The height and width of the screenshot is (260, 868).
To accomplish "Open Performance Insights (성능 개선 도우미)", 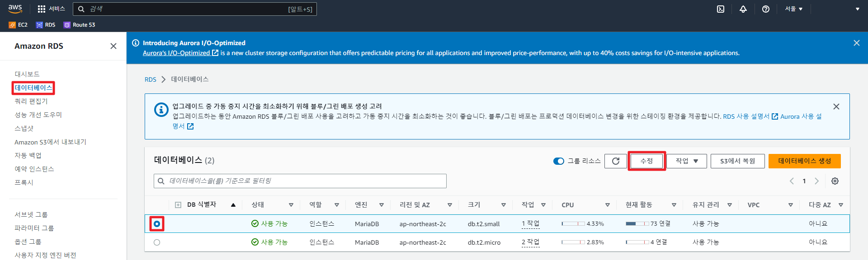I will point(38,115).
